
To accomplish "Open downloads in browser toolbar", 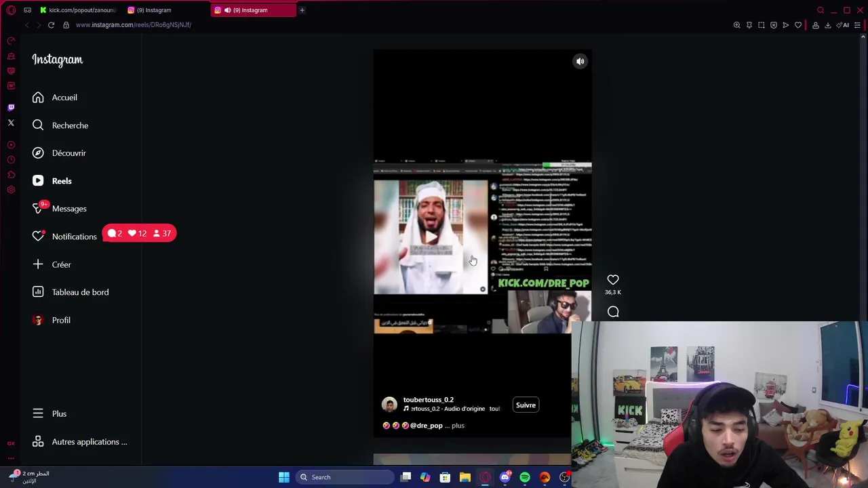I will (x=828, y=25).
